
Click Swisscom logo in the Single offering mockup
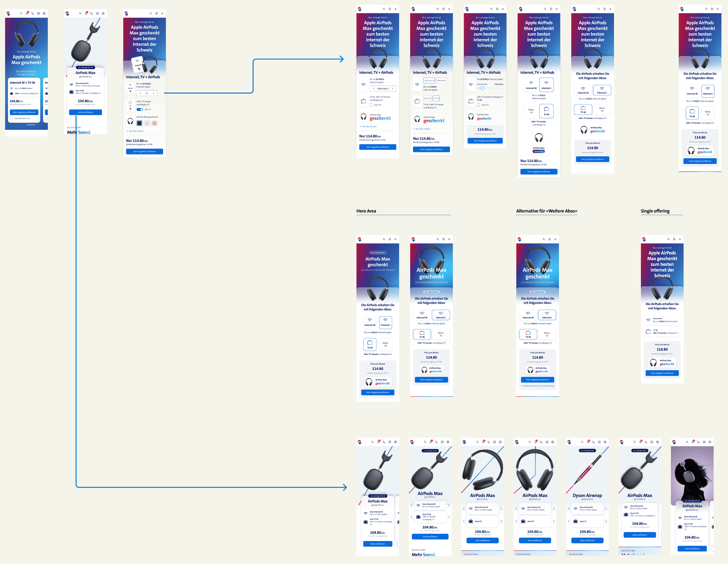pos(644,239)
